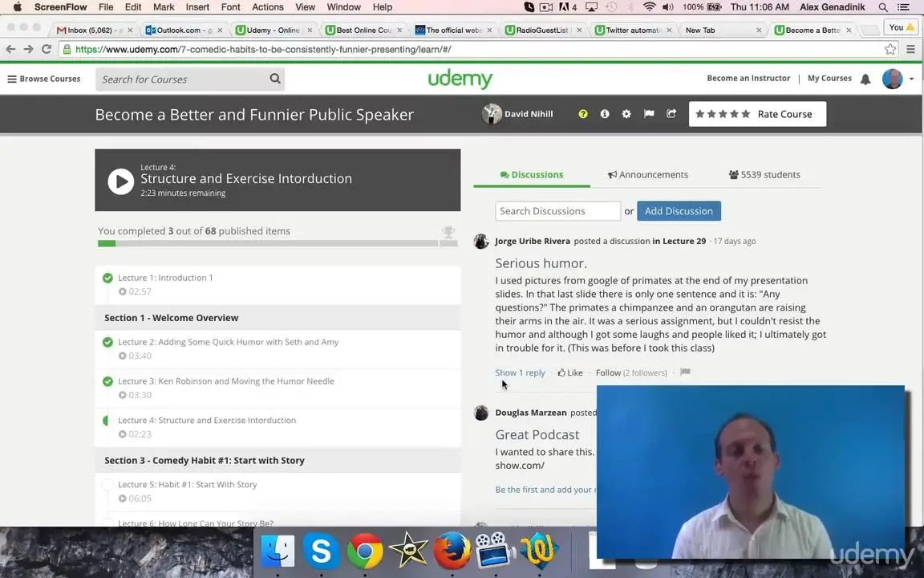Click the yellow help question mark icon
Screen dimensions: 924x578
coord(583,114)
